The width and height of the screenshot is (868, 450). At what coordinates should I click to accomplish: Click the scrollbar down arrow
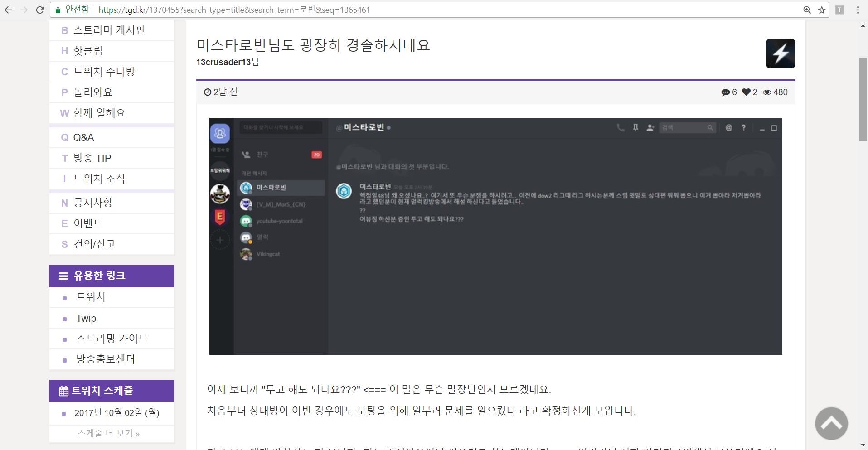(863, 445)
